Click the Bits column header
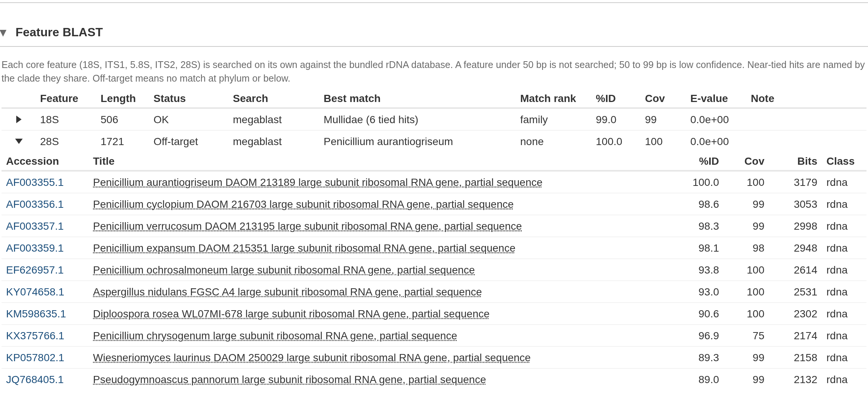This screenshot has width=868, height=402. (x=807, y=161)
